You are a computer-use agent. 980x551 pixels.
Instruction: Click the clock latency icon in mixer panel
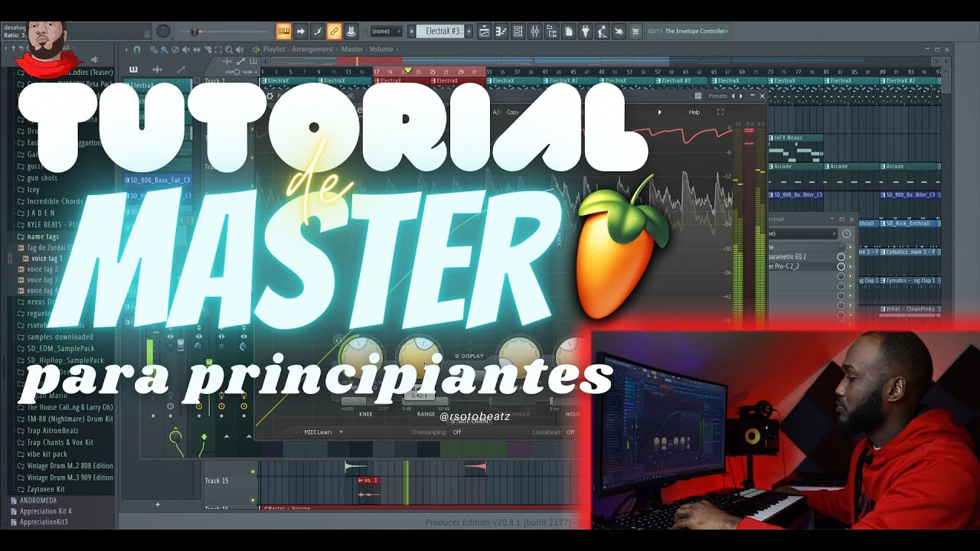[846, 233]
